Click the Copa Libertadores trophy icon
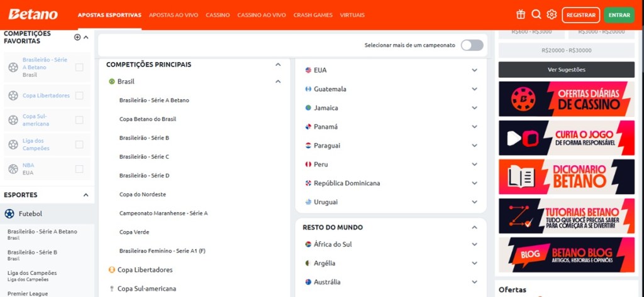This screenshot has width=644, height=297. [x=112, y=270]
